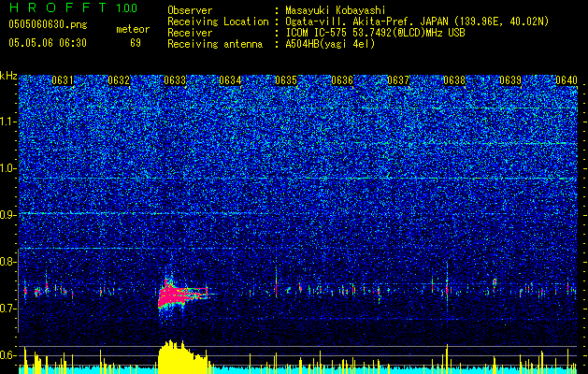The image size is (588, 374).
Task: Click the 0633 time marker
Action: [x=175, y=80]
